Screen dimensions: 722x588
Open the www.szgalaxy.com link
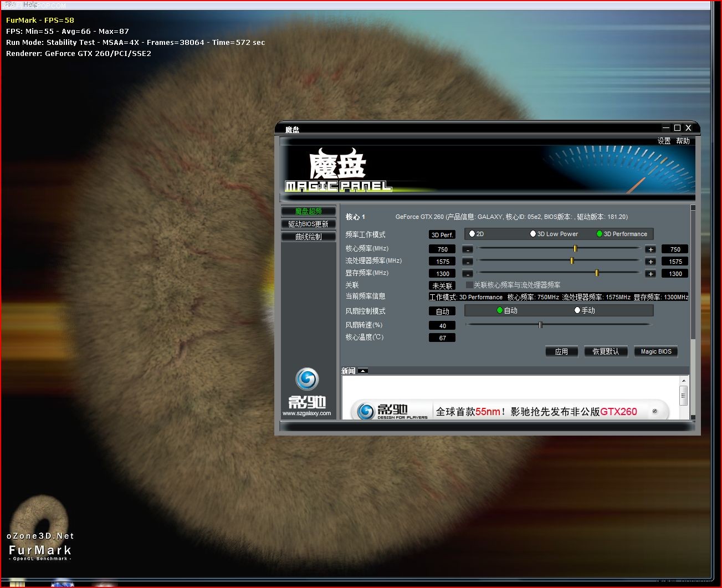coord(306,413)
